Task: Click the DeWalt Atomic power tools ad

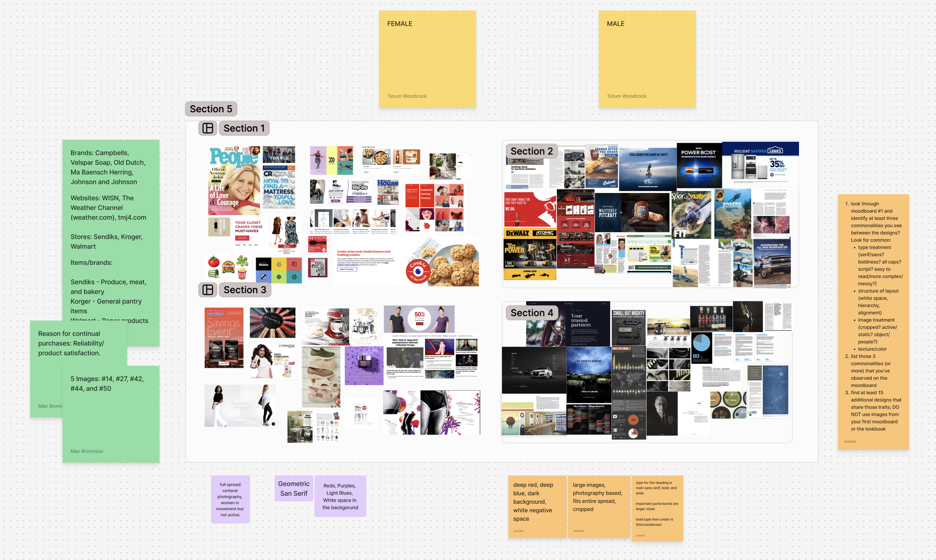Action: [529, 255]
